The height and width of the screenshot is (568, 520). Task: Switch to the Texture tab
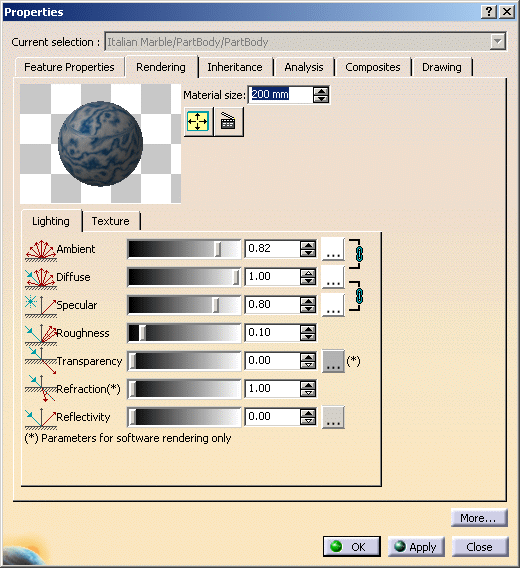tap(111, 221)
